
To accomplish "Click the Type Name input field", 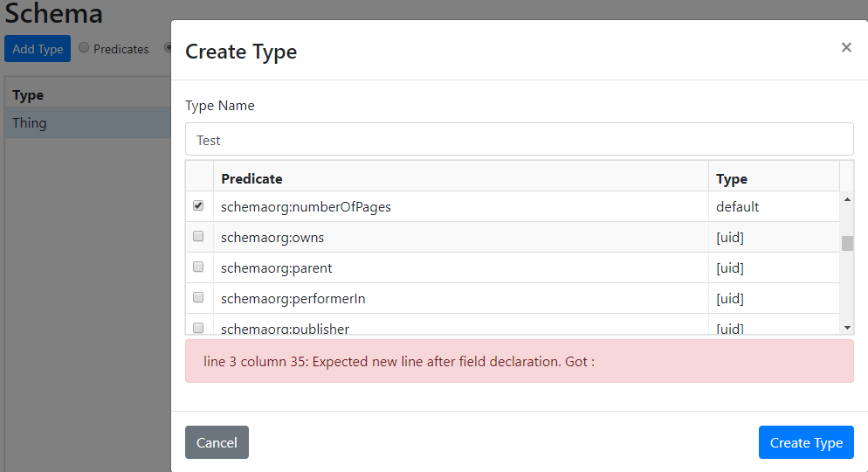I will [519, 140].
